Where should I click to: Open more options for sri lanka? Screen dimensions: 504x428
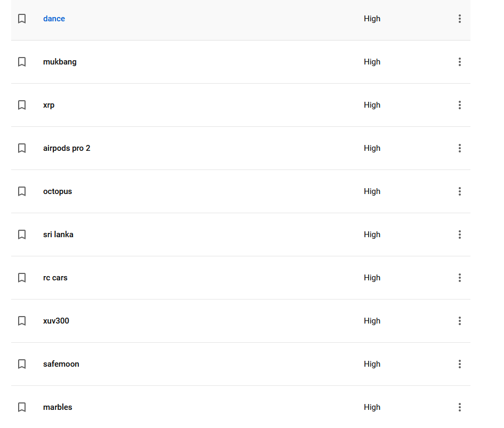tap(459, 235)
